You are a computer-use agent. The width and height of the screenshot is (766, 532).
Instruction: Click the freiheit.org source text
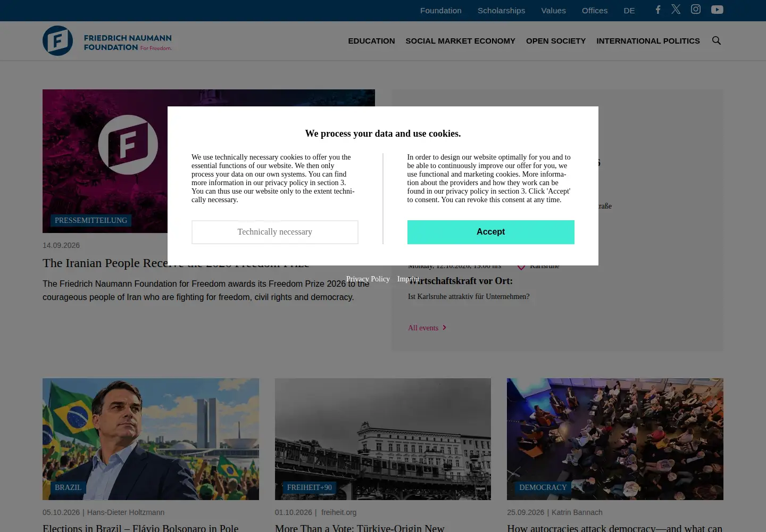[339, 512]
